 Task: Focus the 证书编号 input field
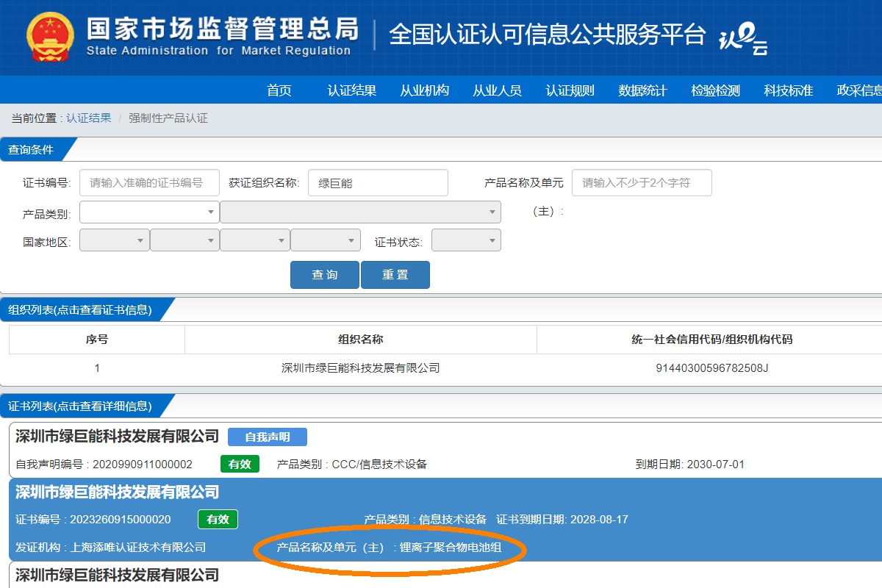[x=149, y=183]
